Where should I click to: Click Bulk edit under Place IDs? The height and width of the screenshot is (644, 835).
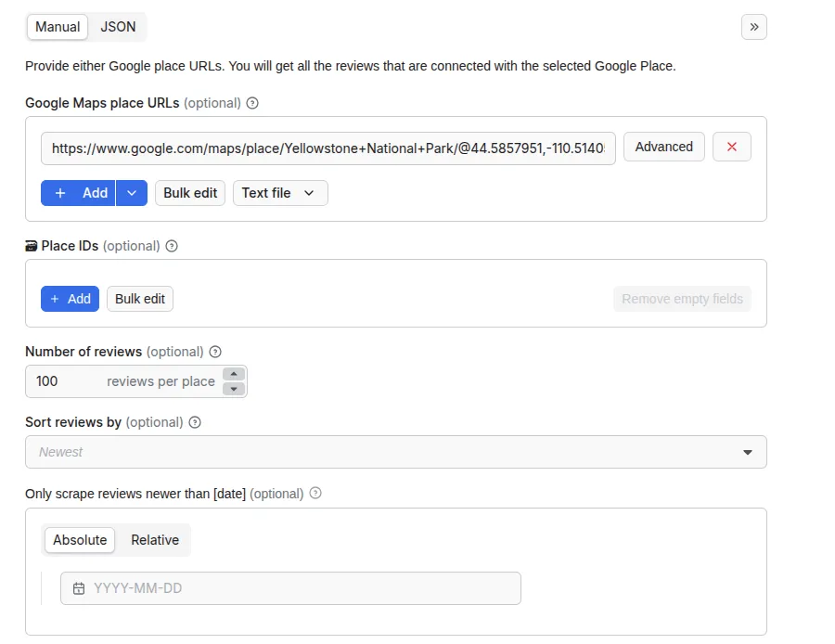[x=139, y=298]
